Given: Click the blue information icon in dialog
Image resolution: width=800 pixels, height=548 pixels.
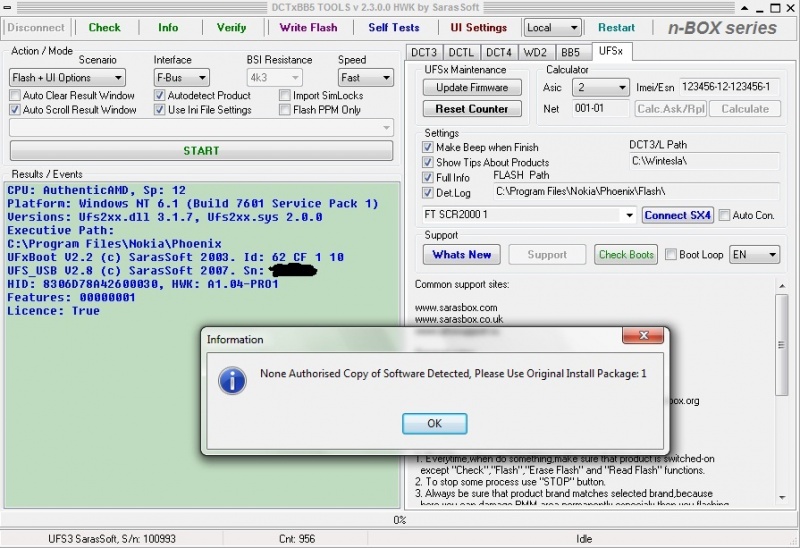Looking at the screenshot, I should point(232,381).
